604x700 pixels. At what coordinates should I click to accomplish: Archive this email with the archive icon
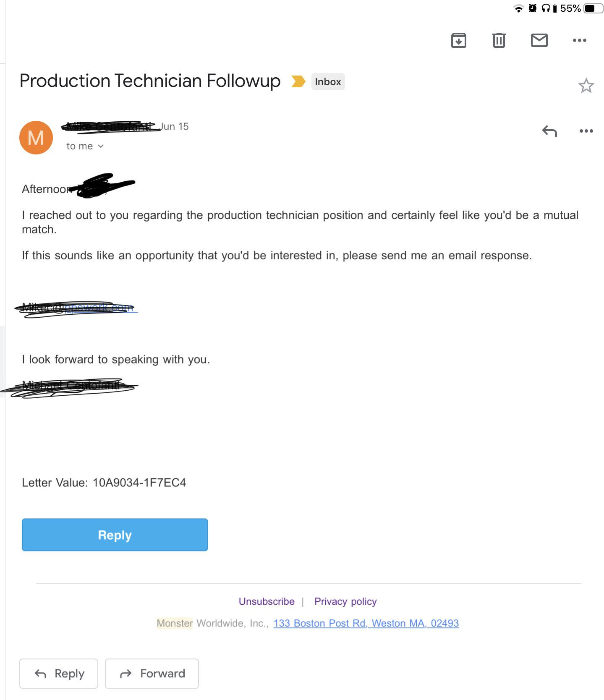point(458,40)
